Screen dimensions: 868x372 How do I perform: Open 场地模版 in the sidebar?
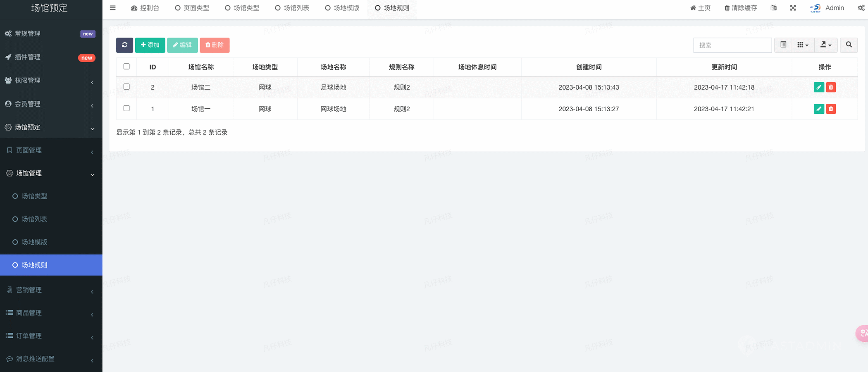click(34, 242)
